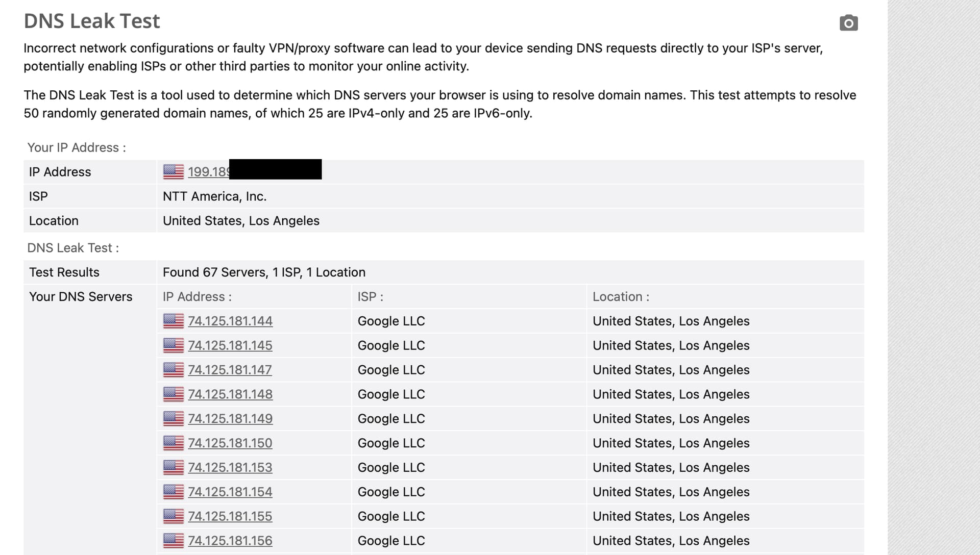The height and width of the screenshot is (555, 980).
Task: Click the Found 67 Servers result text
Action: pos(264,272)
